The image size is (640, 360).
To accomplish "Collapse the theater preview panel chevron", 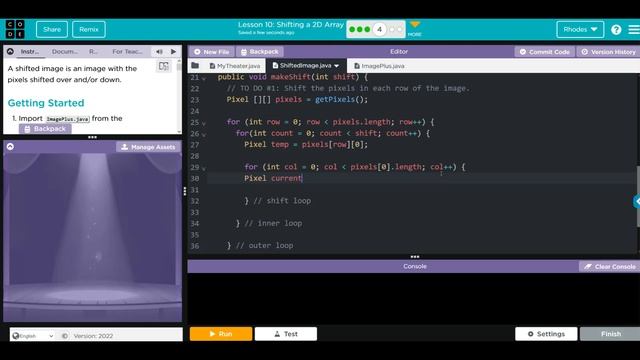I will pyautogui.click(x=10, y=147).
